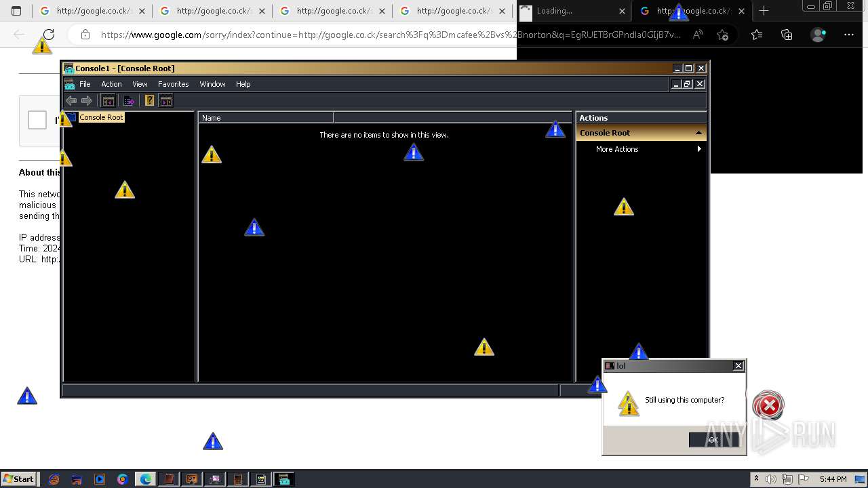Open Edge Settings and more ellipsis menu
The image size is (868, 488).
[849, 35]
